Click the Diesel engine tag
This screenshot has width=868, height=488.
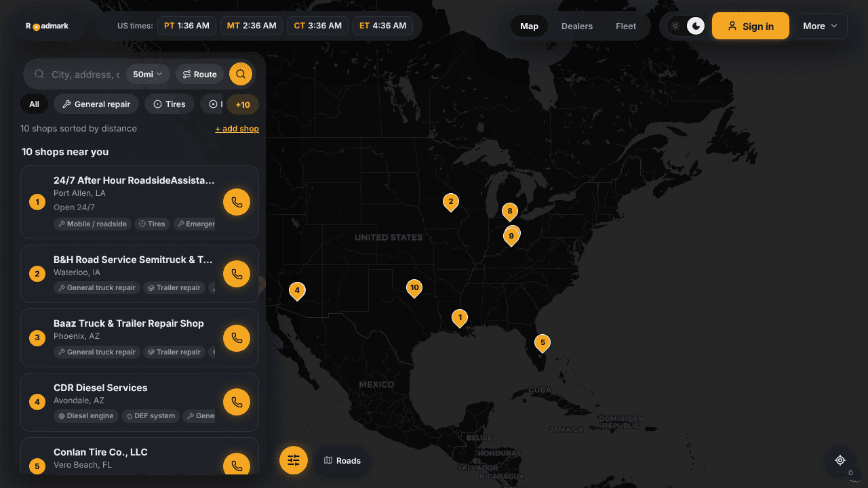[86, 415]
